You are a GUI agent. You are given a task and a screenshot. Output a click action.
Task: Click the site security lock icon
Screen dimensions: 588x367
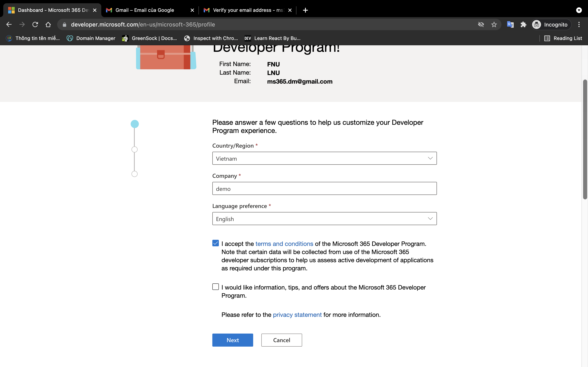tap(64, 24)
